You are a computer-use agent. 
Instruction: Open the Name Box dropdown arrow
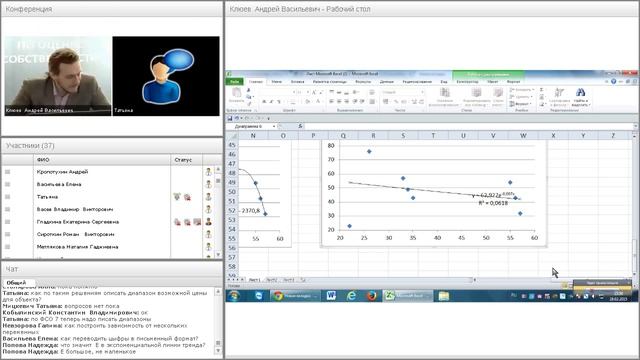tap(274, 127)
